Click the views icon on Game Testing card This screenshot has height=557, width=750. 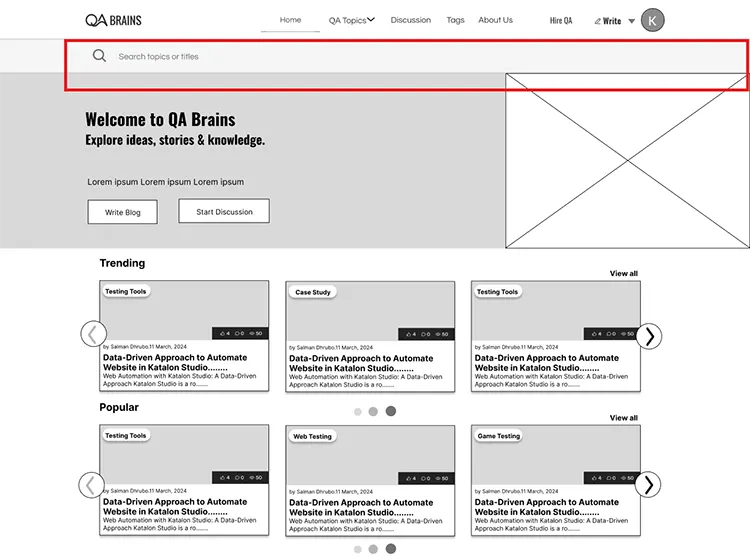coord(624,478)
